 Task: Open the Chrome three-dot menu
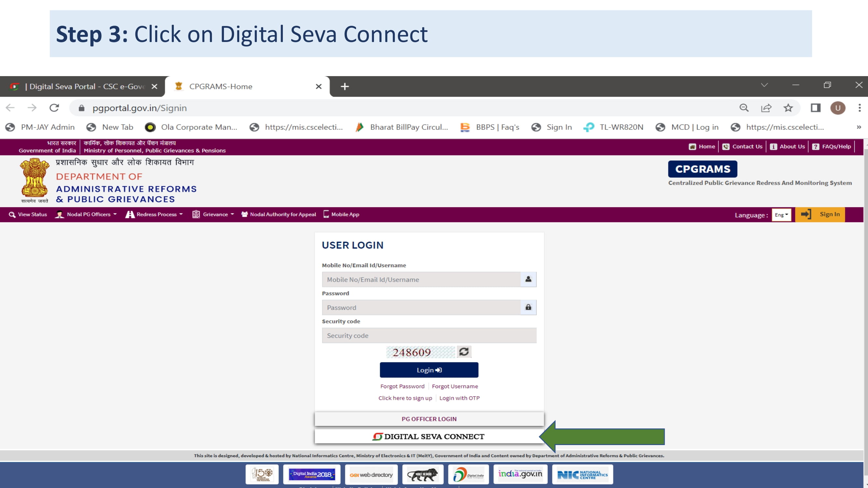860,108
